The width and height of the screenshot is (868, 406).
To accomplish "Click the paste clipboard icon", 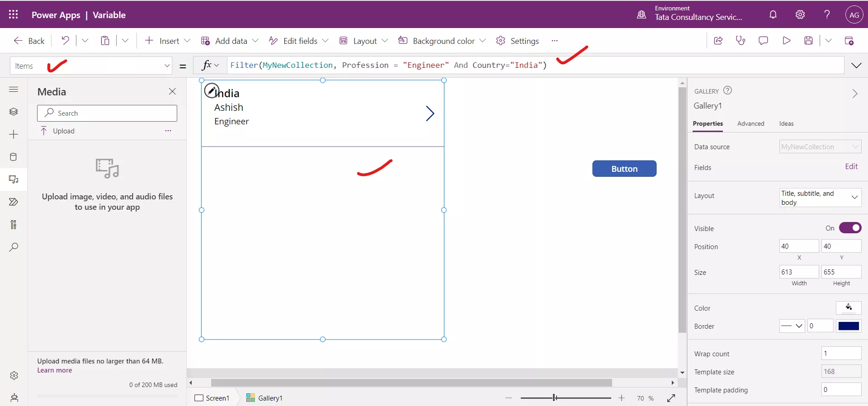I will tap(105, 41).
